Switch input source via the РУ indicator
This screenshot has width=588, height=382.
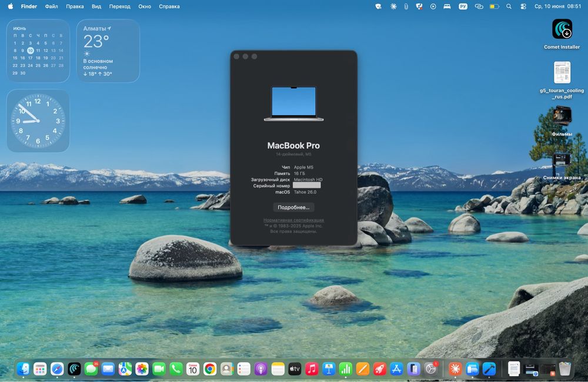463,6
